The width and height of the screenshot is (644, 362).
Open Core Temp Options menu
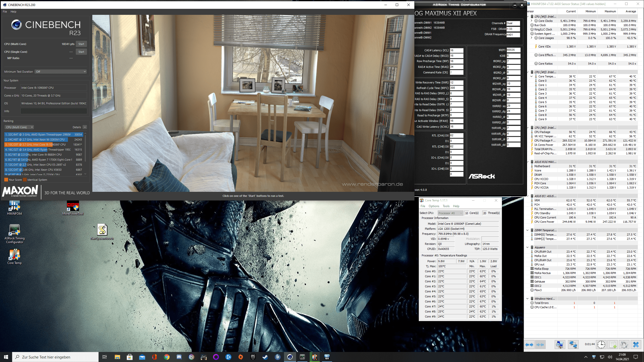click(434, 206)
